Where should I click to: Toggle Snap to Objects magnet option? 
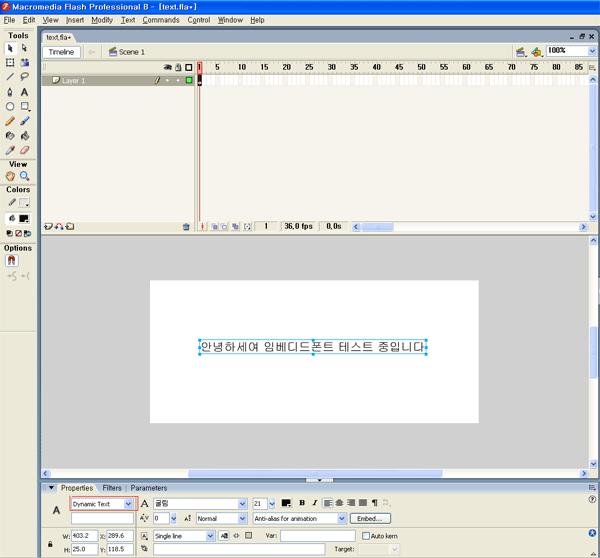11,261
